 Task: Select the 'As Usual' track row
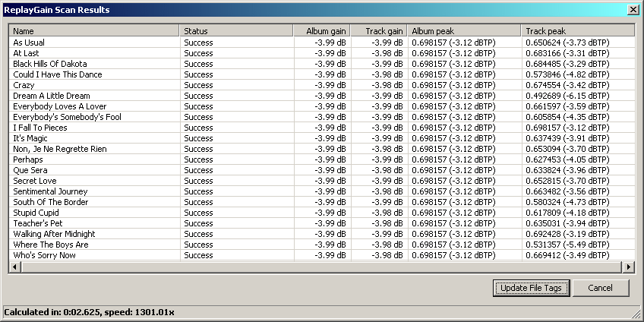pos(321,43)
